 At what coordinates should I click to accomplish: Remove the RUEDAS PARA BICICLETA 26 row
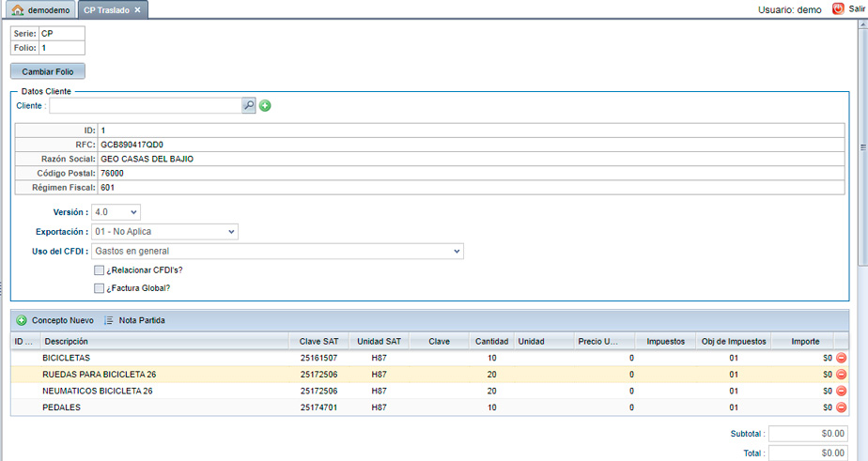(841, 375)
